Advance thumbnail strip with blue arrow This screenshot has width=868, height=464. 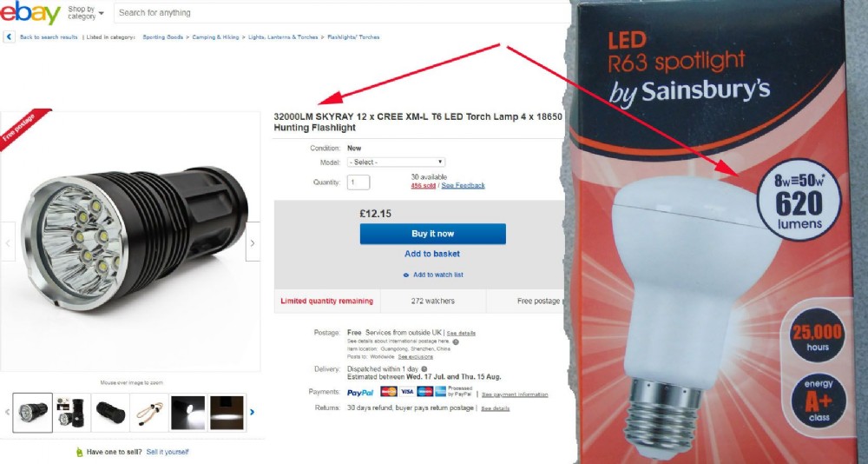pyautogui.click(x=253, y=412)
